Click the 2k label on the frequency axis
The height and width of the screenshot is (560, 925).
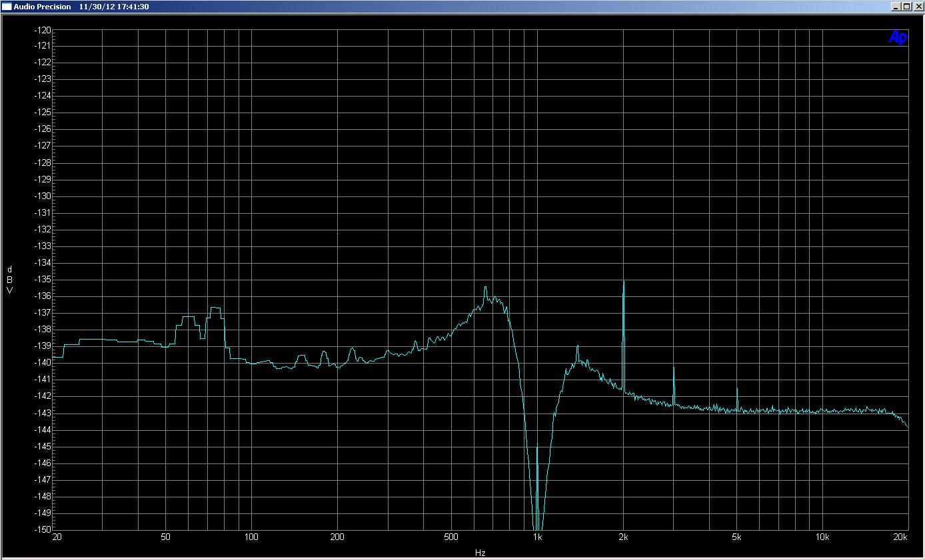coord(623,537)
